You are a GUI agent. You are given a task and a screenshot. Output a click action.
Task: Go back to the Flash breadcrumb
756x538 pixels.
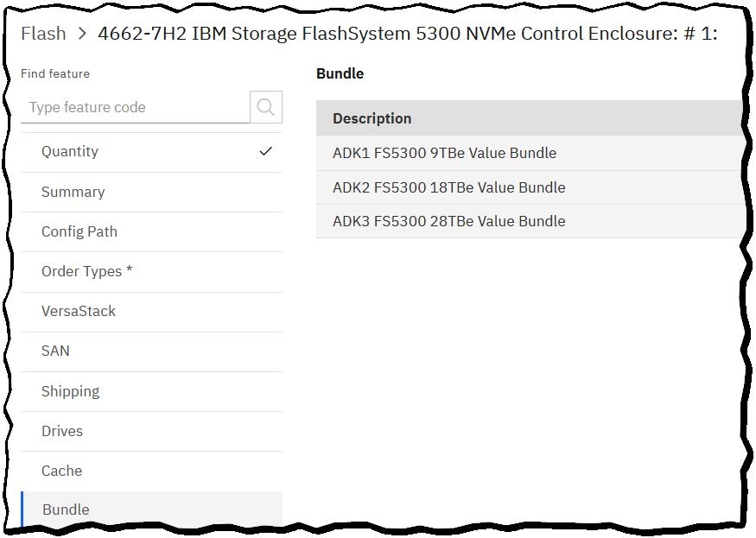tap(43, 34)
